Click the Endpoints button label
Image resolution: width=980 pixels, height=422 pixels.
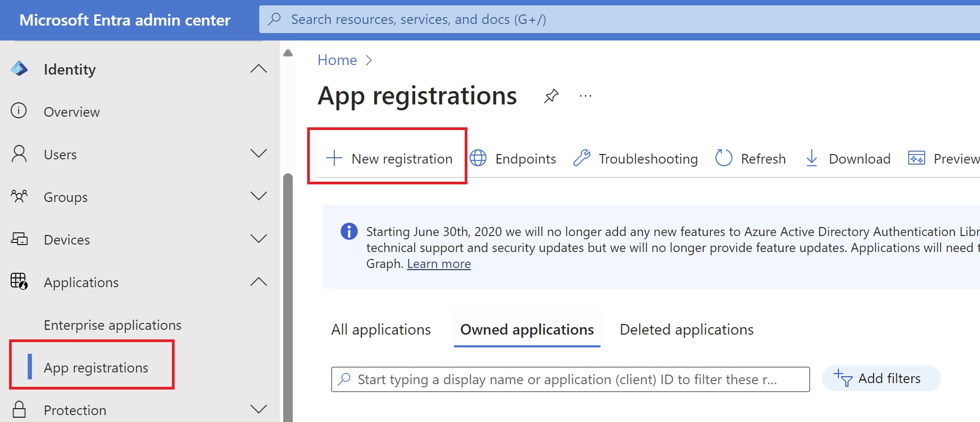point(525,159)
